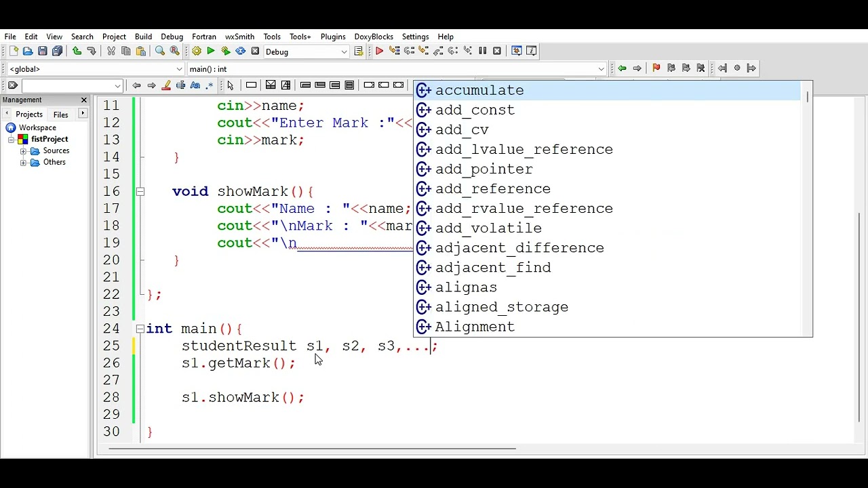This screenshot has height=488, width=868.
Task: Open a file using the folder icon
Action: coord(28,52)
